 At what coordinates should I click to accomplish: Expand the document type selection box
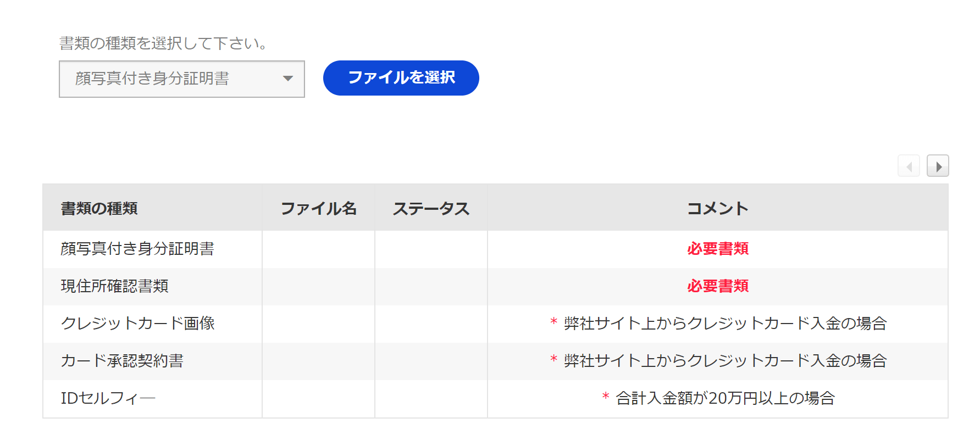pos(181,79)
